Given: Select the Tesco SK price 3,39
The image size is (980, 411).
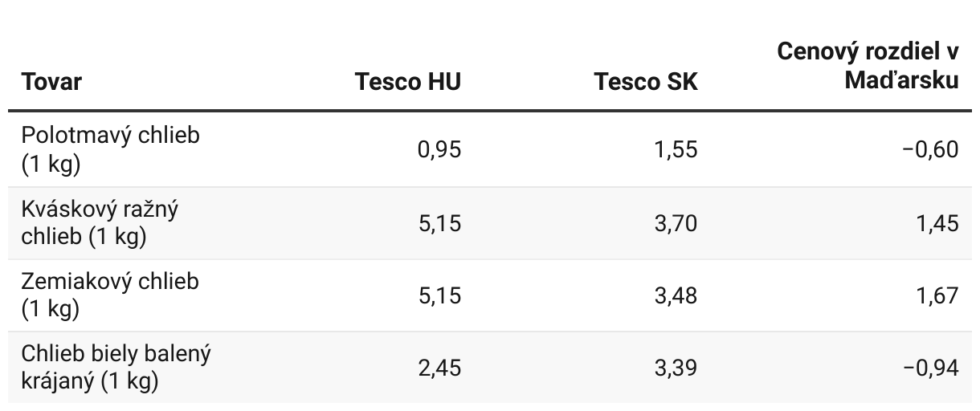Looking at the screenshot, I should [x=676, y=368].
